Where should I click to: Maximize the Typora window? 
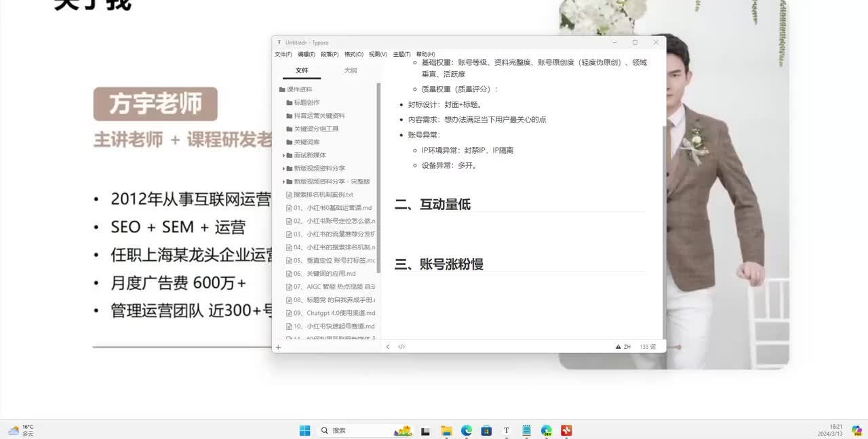click(635, 42)
